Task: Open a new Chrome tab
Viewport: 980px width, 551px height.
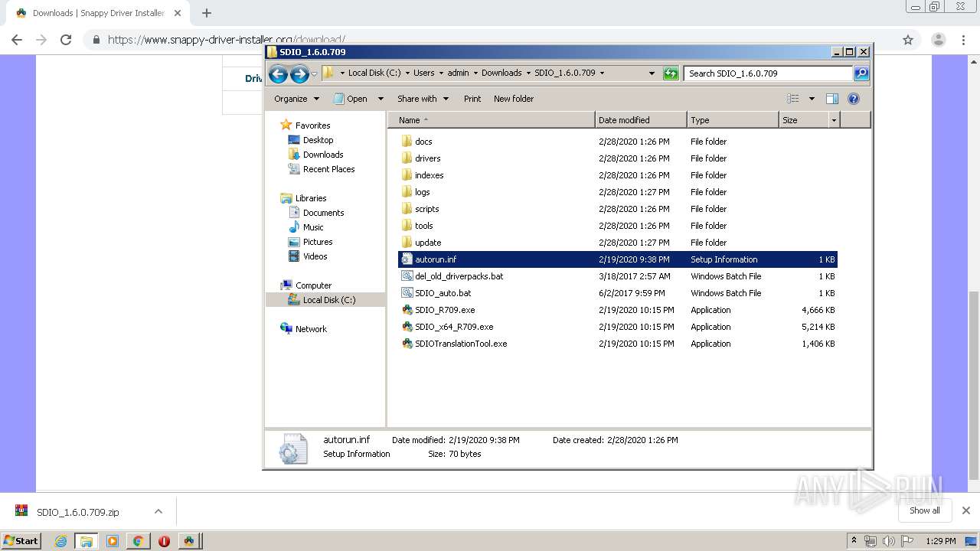Action: (x=206, y=13)
